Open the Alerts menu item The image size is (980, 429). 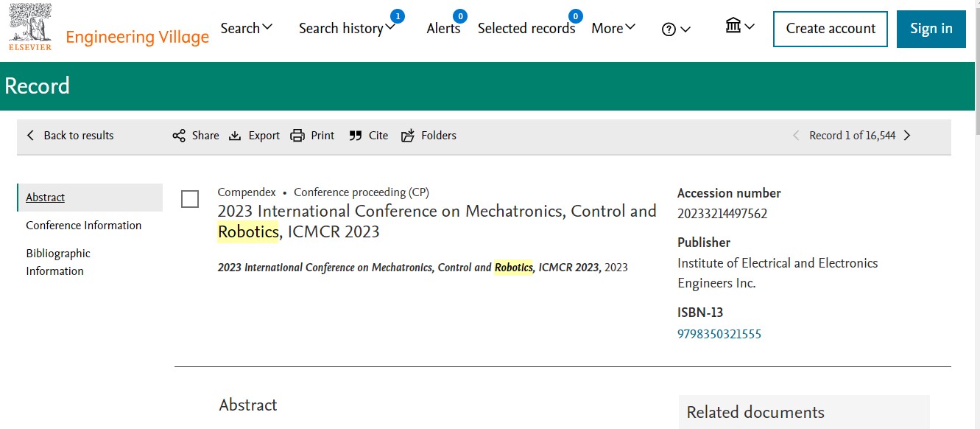click(x=443, y=28)
